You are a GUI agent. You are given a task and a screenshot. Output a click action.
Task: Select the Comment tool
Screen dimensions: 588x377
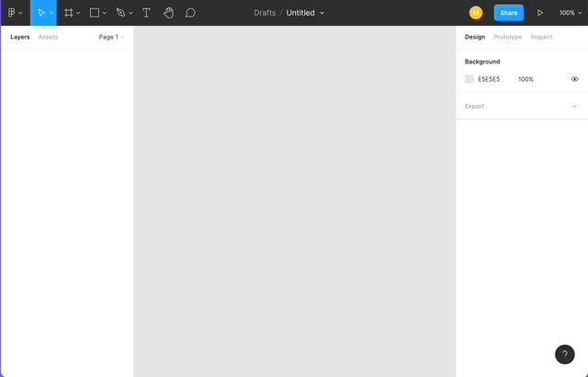click(190, 13)
